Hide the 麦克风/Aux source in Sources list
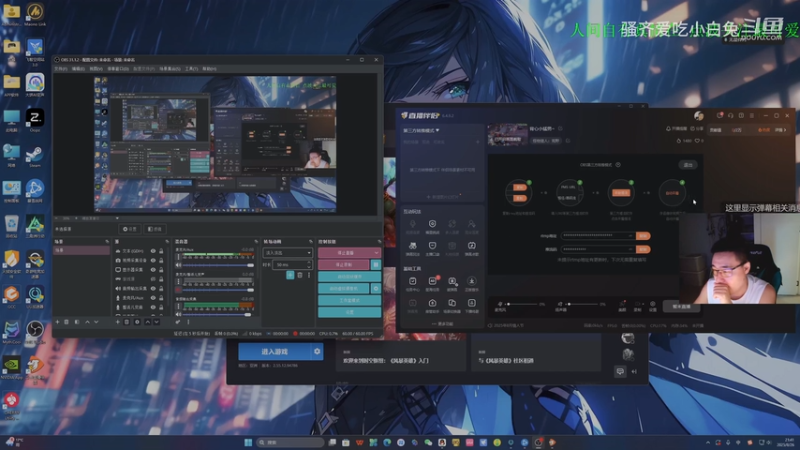800x450 pixels. 153,297
